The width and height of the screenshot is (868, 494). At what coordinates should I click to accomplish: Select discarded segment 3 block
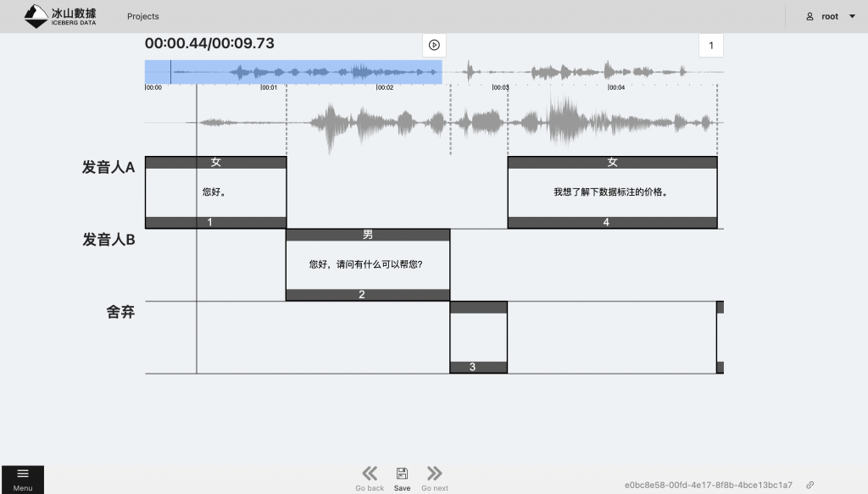point(478,337)
